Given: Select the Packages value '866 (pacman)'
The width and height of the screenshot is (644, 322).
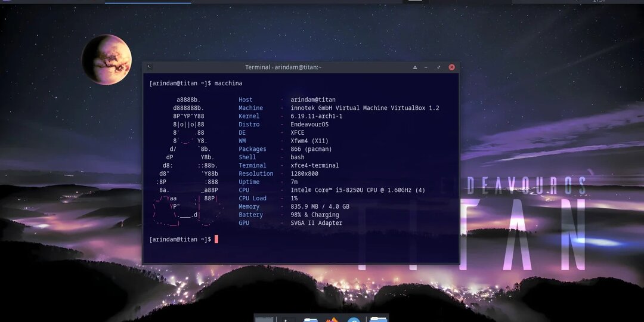Looking at the screenshot, I should (311, 149).
